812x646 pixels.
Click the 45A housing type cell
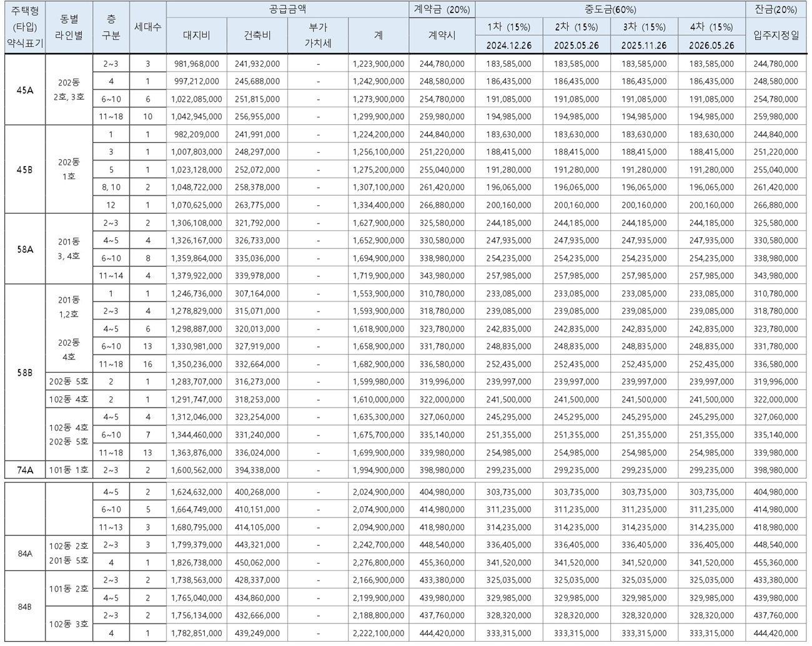pyautogui.click(x=25, y=90)
